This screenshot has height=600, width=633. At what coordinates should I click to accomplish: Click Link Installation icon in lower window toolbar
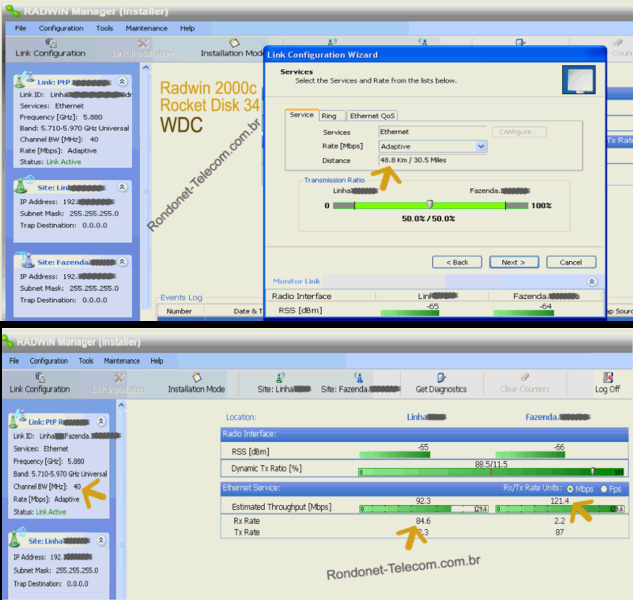pos(118,377)
